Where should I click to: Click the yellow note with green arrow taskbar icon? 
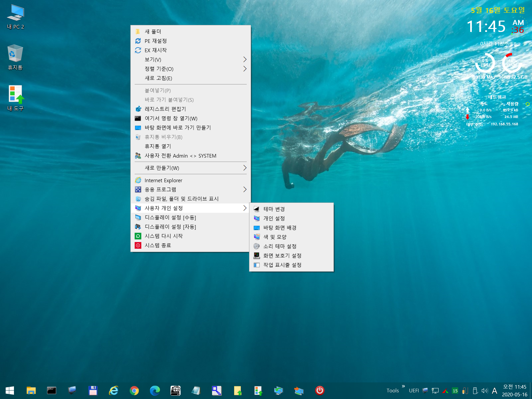click(x=237, y=390)
